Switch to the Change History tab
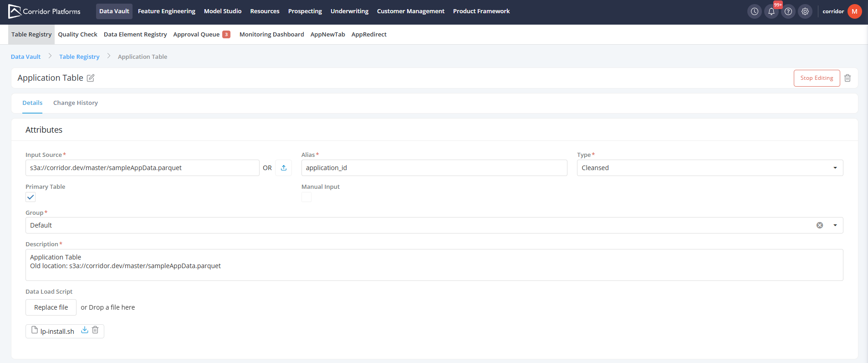The image size is (868, 363). [76, 103]
